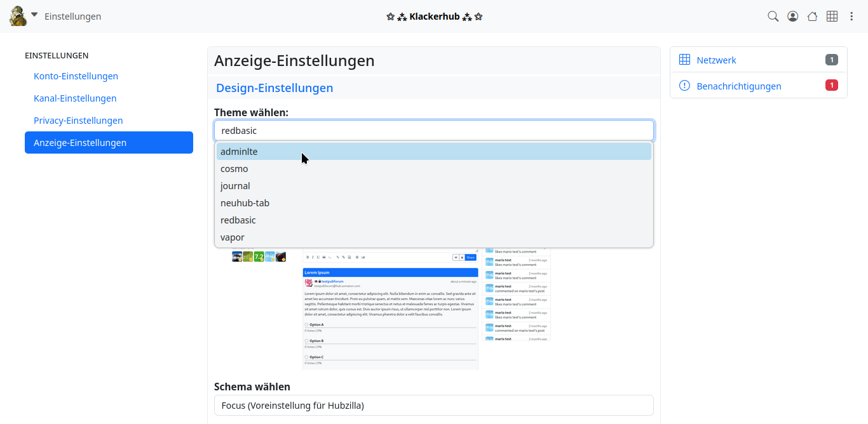Viewport: 868px width, 424px height.
Task: Go to Privacy-Einstellungen
Action: [78, 121]
